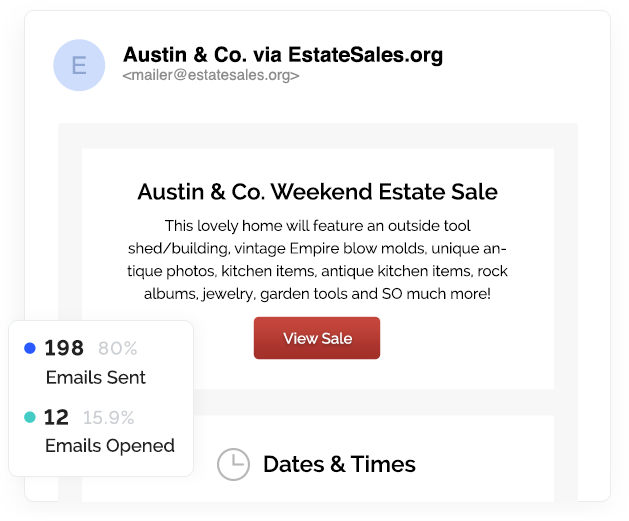The width and height of the screenshot is (629, 521).
Task: Click the teal dot next to 12
Action: point(30,417)
